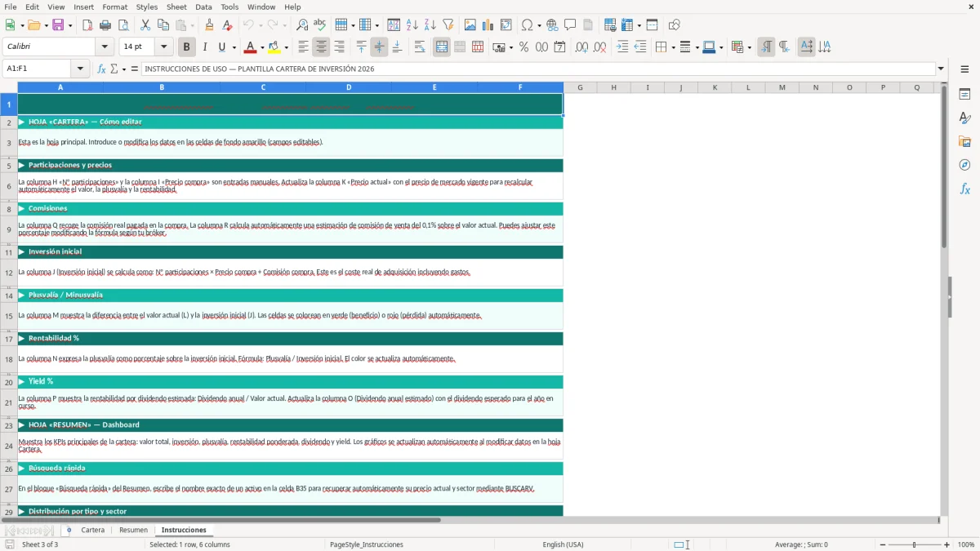The height and width of the screenshot is (551, 980).
Task: Center the text horizontally
Action: tap(322, 47)
